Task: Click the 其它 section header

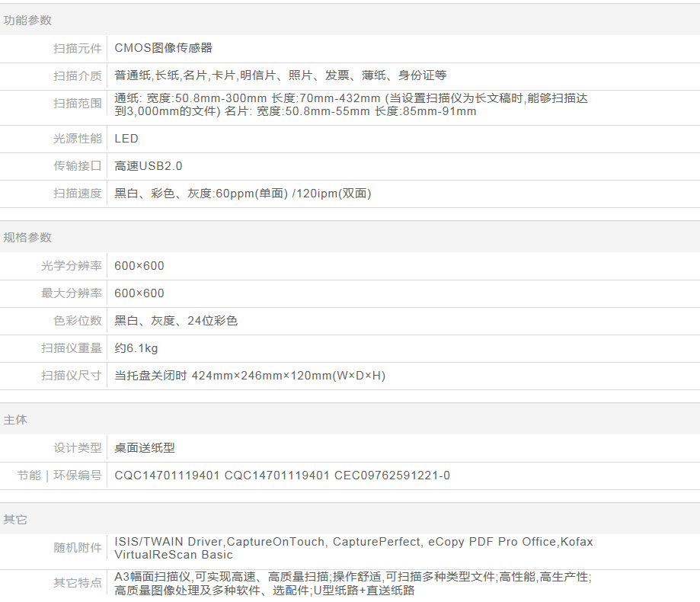Action: [15, 520]
